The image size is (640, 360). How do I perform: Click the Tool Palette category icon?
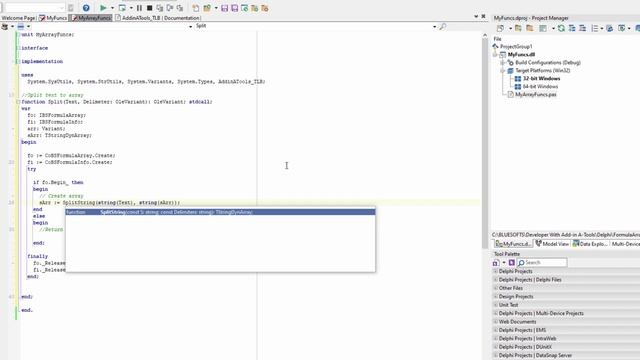coord(496,263)
